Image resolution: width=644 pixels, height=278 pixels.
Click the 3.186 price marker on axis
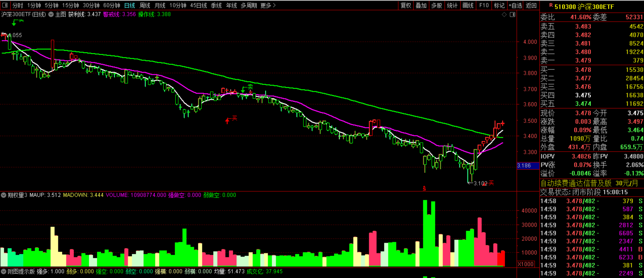(x=524, y=165)
